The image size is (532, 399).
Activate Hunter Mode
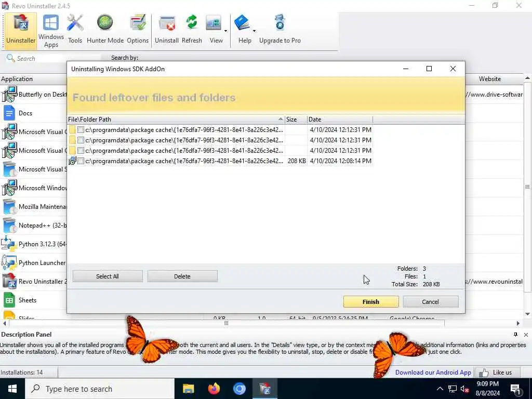(105, 30)
